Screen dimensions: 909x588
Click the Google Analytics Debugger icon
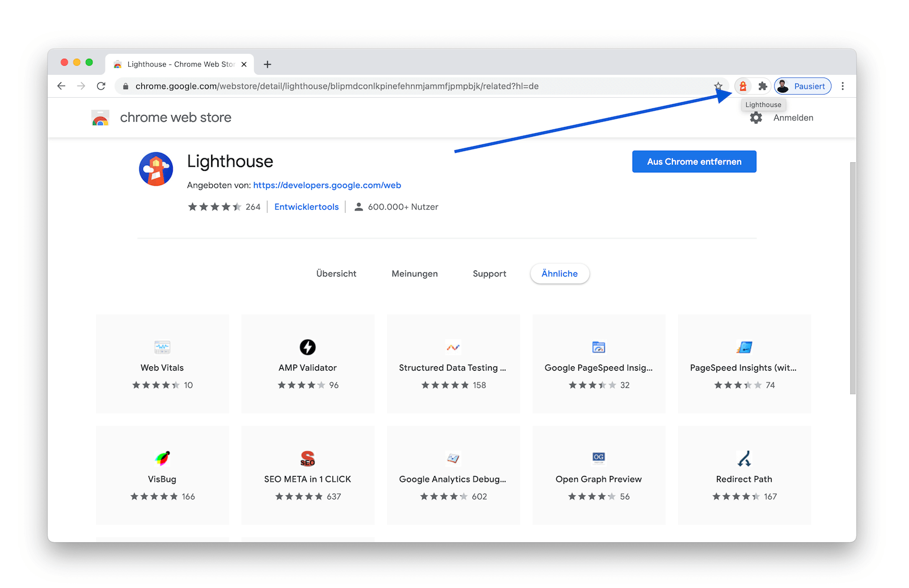(453, 459)
